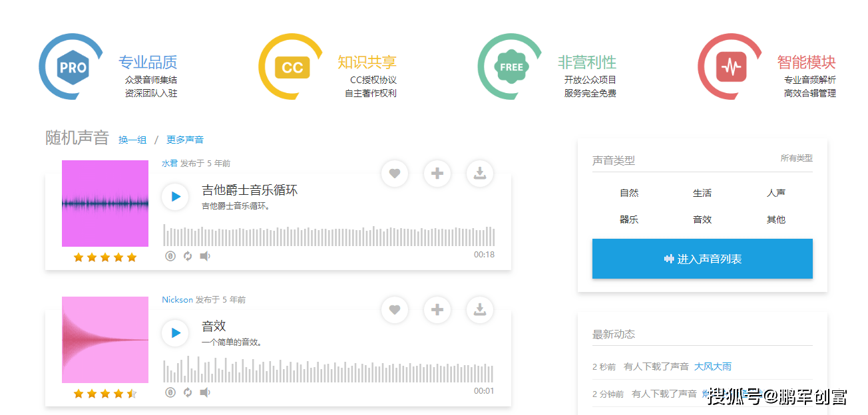This screenshot has width=868, height=415.
Task: Download the 音效 sound by Nickson
Action: pos(480,309)
